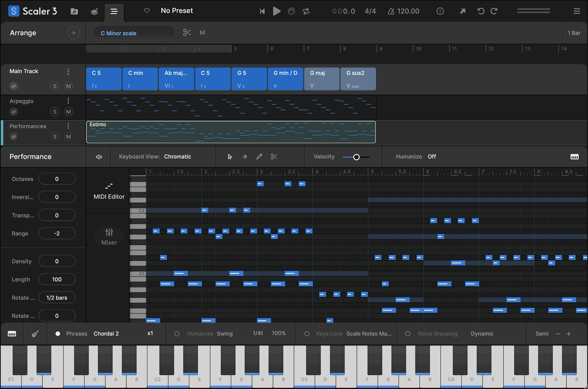The width and height of the screenshot is (588, 389).
Task: Select the arrange list view tab icon
Action: (114, 11)
